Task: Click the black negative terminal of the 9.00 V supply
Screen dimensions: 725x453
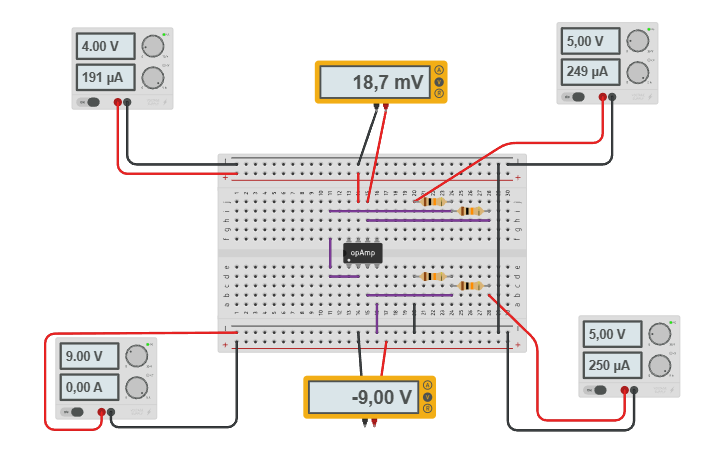Action: (x=111, y=412)
